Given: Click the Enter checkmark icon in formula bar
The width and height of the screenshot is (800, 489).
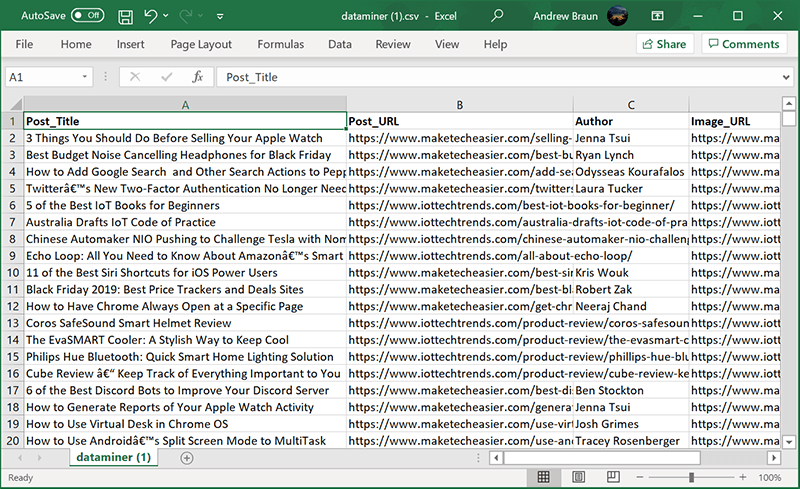Looking at the screenshot, I should [166, 77].
